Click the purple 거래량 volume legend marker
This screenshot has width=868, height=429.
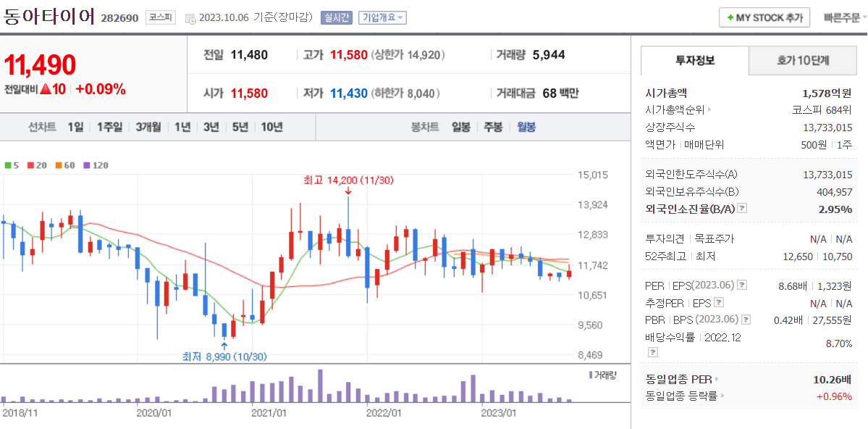(x=591, y=375)
